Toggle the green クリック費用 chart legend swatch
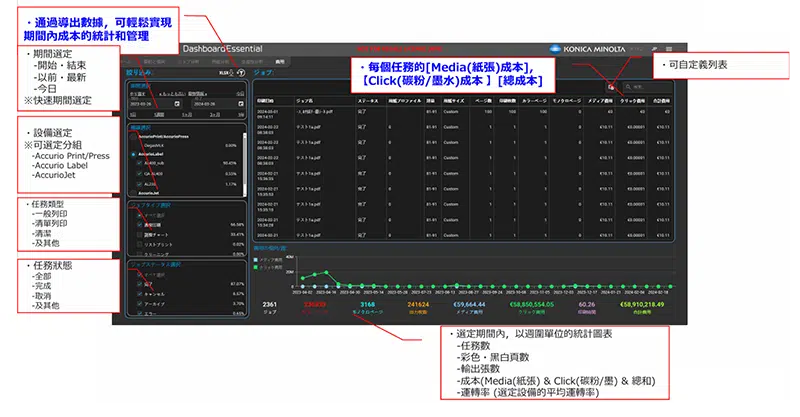This screenshot has height=417, width=800. point(256,267)
